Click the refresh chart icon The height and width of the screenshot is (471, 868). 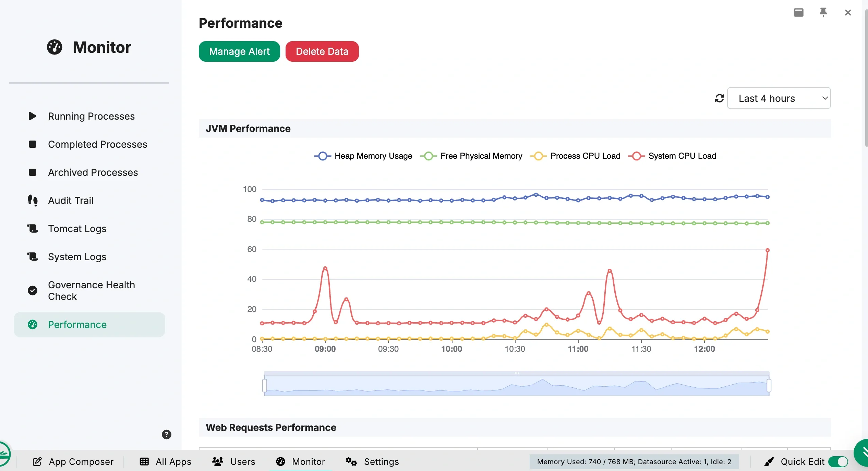click(x=719, y=98)
